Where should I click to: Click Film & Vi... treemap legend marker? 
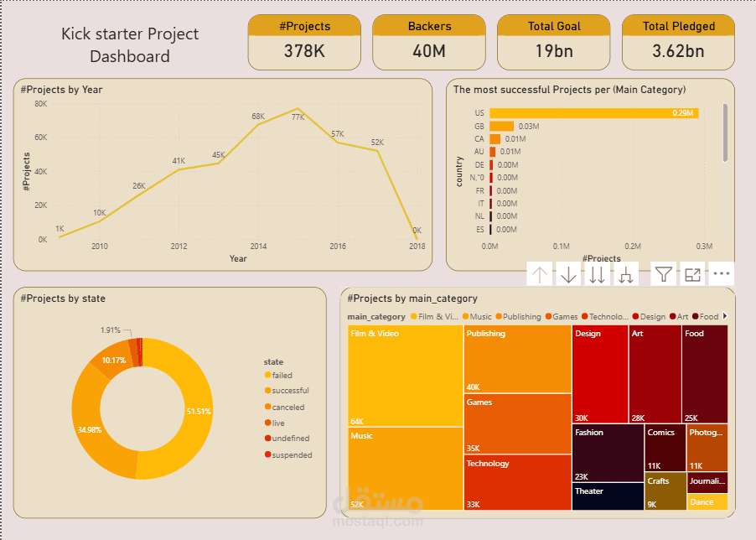pos(414,316)
